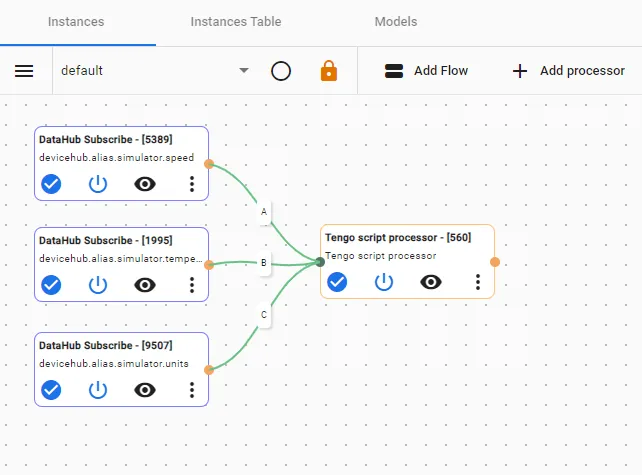The height and width of the screenshot is (475, 642).
Task: Click output port of DataHub Subscribe [1995]
Action: click(x=209, y=265)
